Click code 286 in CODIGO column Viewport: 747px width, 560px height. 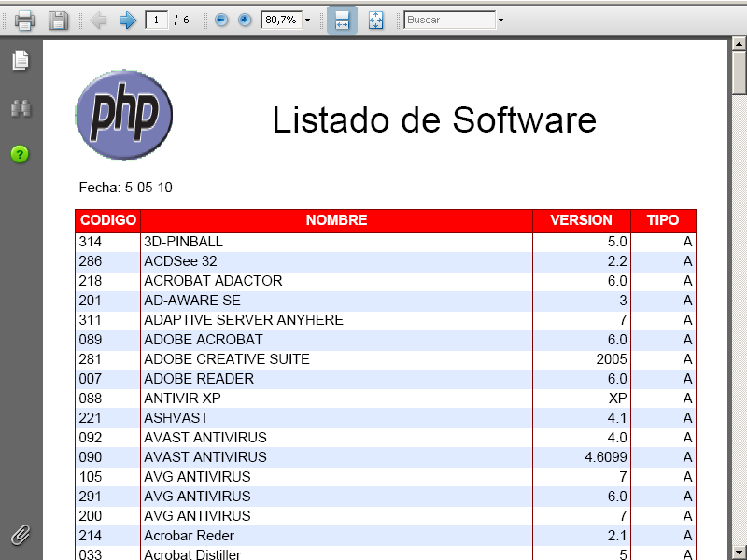coord(90,261)
